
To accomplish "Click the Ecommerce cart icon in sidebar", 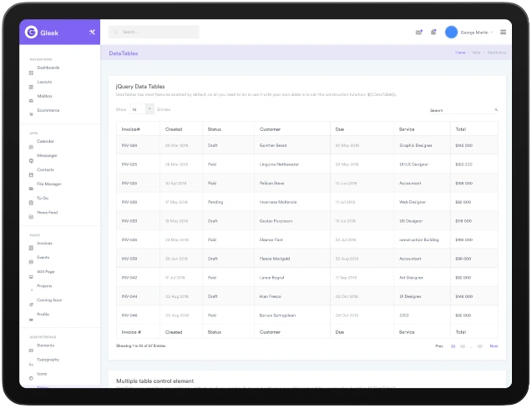I will click(x=31, y=110).
